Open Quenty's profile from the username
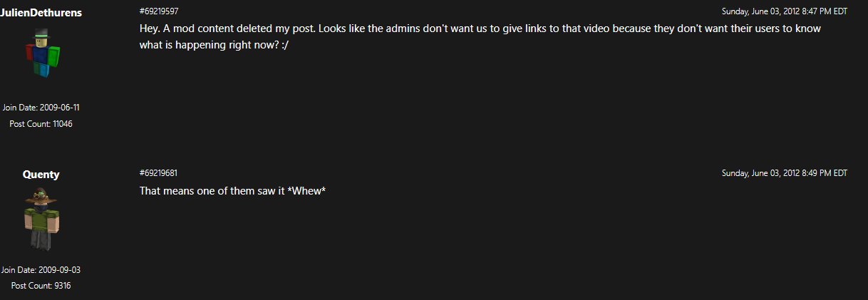 click(x=41, y=175)
